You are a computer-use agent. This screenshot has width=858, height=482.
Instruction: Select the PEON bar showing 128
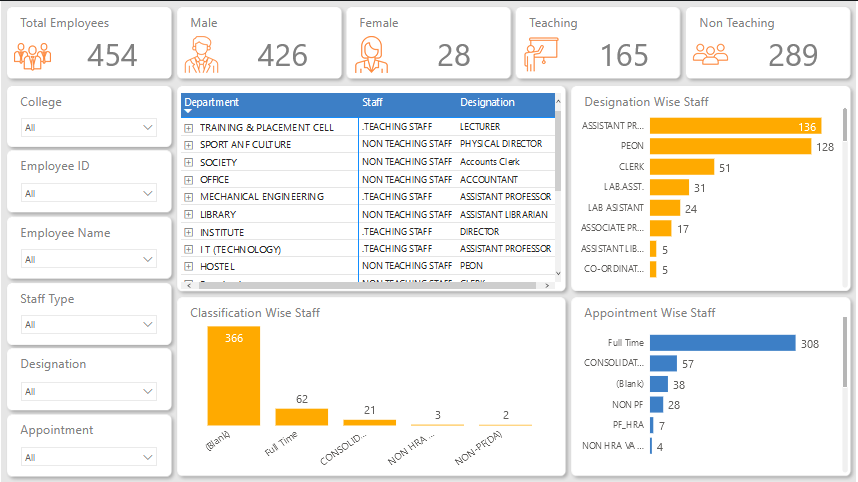(731, 146)
